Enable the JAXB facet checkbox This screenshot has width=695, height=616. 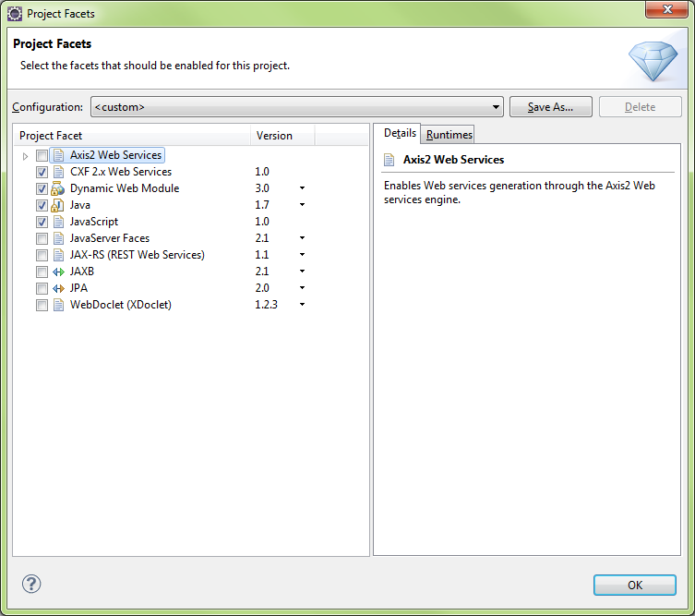(x=42, y=272)
